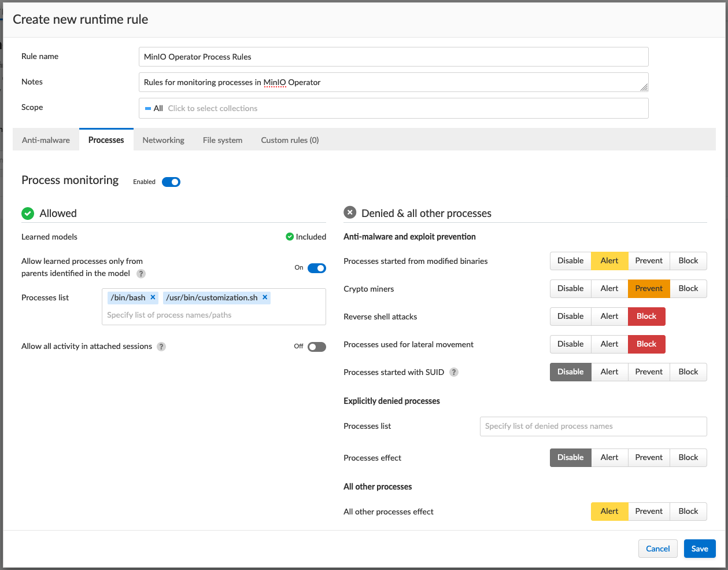Viewport: 728px width, 570px height.
Task: Click the Denied section X icon
Action: (350, 213)
